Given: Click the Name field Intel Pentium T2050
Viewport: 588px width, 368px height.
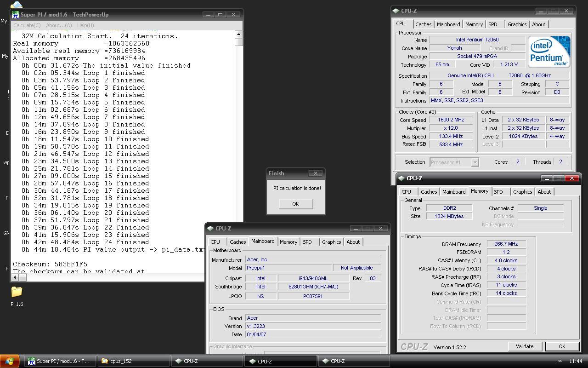Looking at the screenshot, I should coord(477,40).
